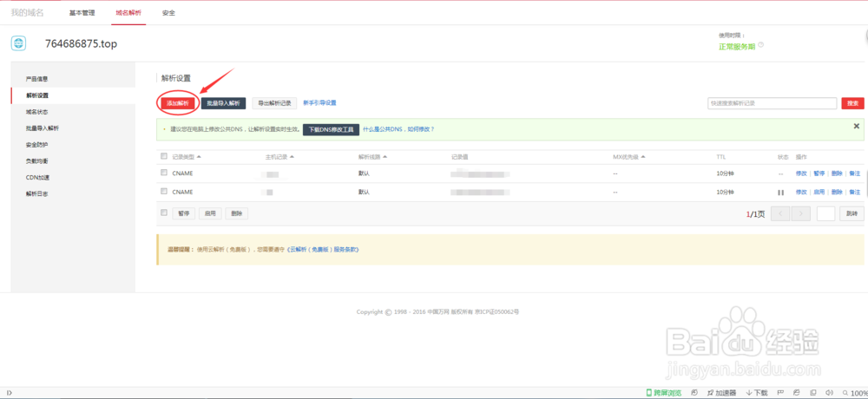The height and width of the screenshot is (399, 868).
Task: Sort by MX优先级 column arrow
Action: pyautogui.click(x=643, y=157)
